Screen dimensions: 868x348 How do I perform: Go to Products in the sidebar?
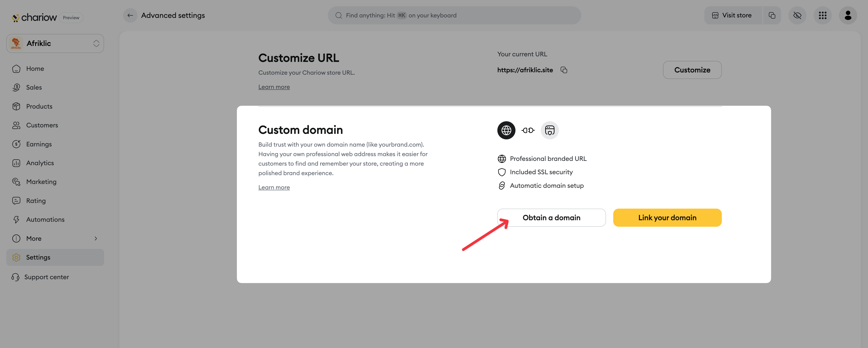(39, 106)
